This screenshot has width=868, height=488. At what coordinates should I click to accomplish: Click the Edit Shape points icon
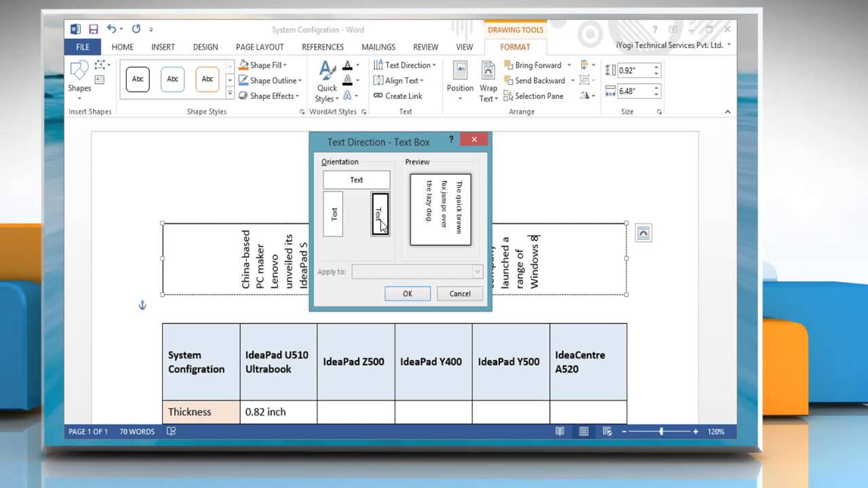(x=101, y=65)
